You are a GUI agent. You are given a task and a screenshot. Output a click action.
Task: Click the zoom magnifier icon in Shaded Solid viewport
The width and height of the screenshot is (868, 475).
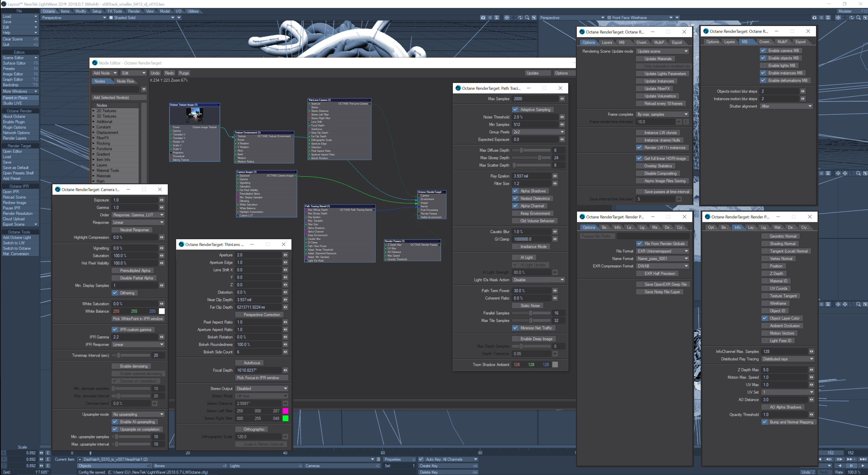click(527, 17)
